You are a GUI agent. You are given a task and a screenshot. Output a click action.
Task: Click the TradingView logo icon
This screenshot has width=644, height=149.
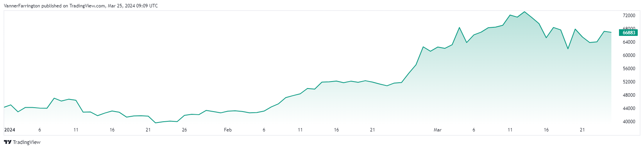7,142
